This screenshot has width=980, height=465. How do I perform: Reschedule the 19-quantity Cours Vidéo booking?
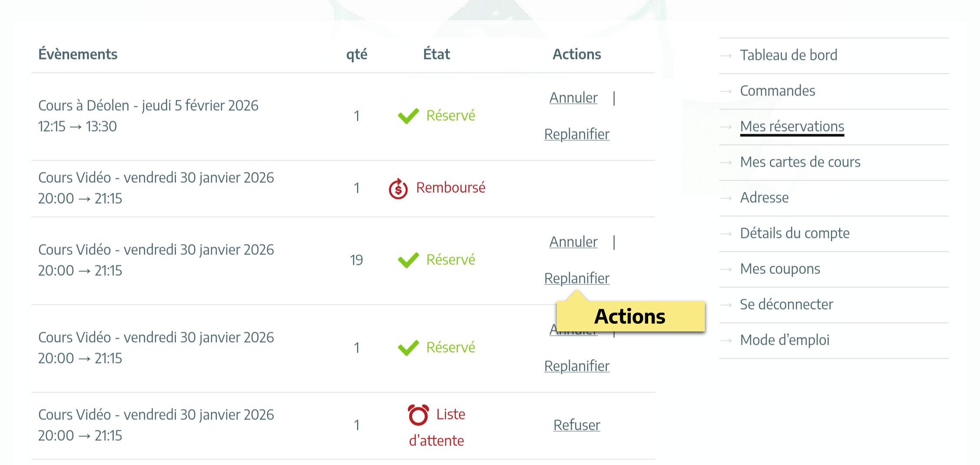pyautogui.click(x=576, y=278)
